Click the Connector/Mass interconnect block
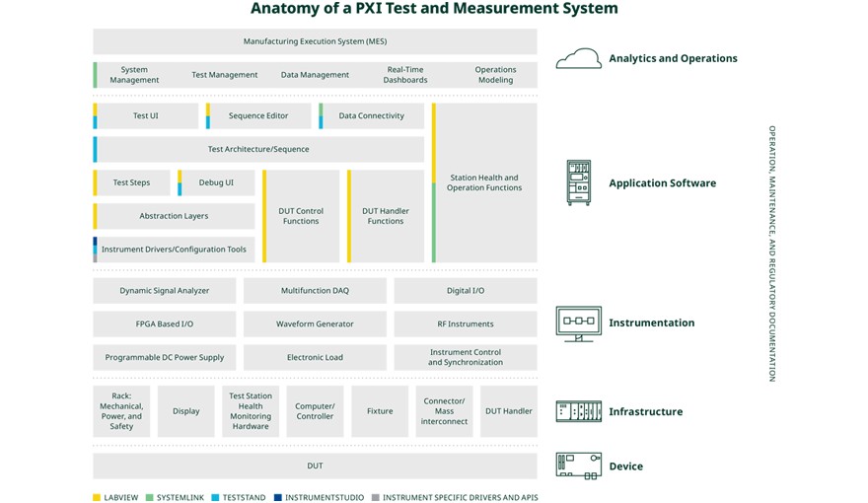Viewport: 868px width, 503px height. (445, 411)
